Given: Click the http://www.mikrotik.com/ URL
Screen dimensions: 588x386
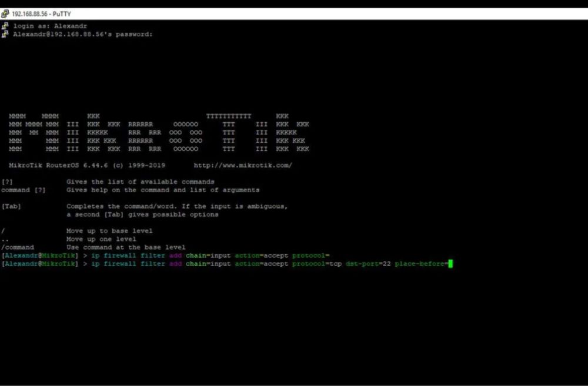Looking at the screenshot, I should pyautogui.click(x=243, y=165).
